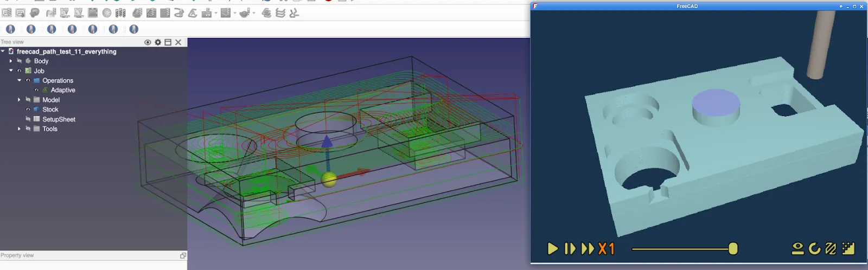
Task: Select the SetupSheet item in the tree
Action: [59, 119]
